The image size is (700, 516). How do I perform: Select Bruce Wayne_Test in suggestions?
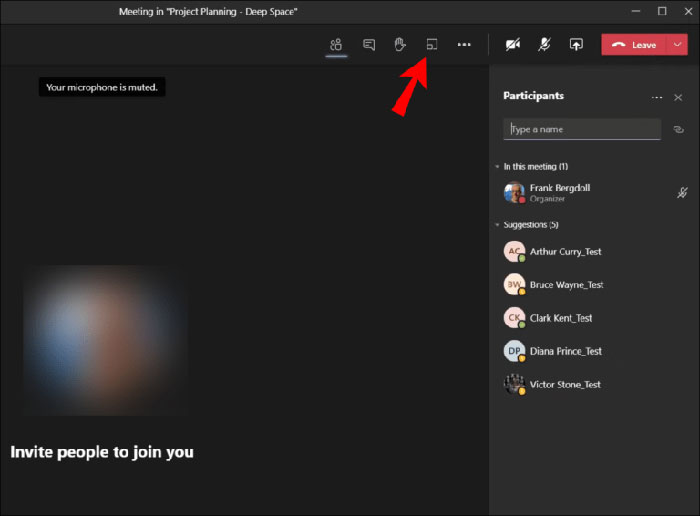pyautogui.click(x=566, y=285)
